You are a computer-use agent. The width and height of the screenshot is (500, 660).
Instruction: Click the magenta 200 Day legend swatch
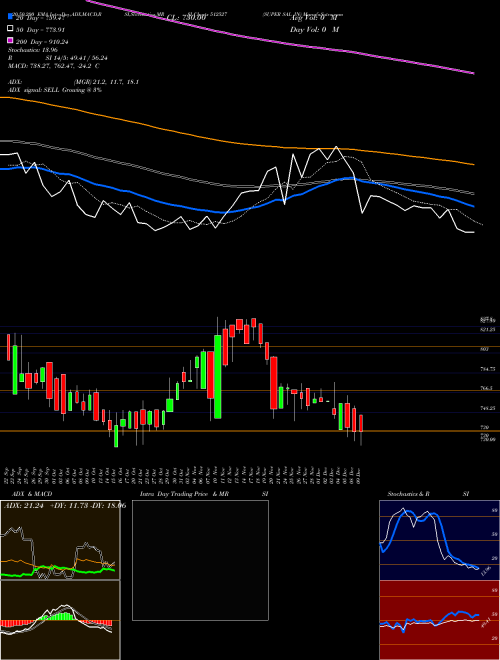(x=10, y=41)
